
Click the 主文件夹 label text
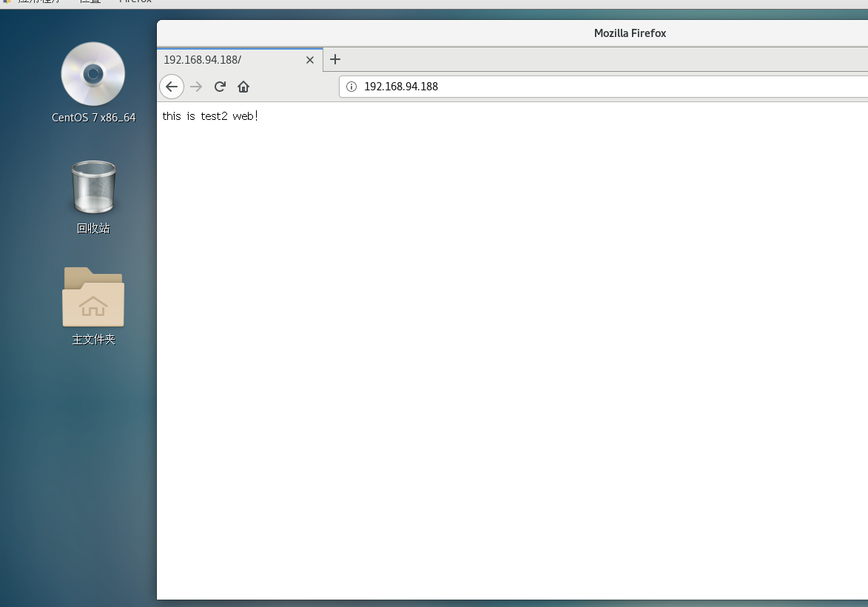93,340
